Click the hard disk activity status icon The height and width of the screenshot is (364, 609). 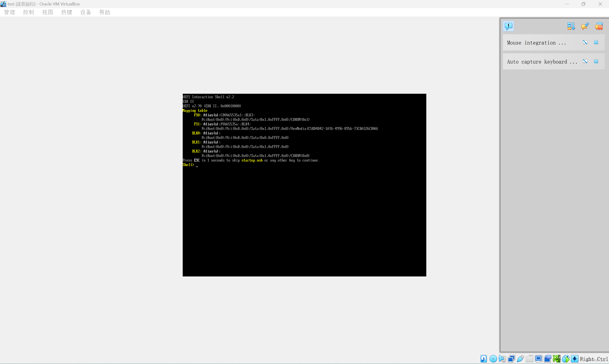point(483,359)
